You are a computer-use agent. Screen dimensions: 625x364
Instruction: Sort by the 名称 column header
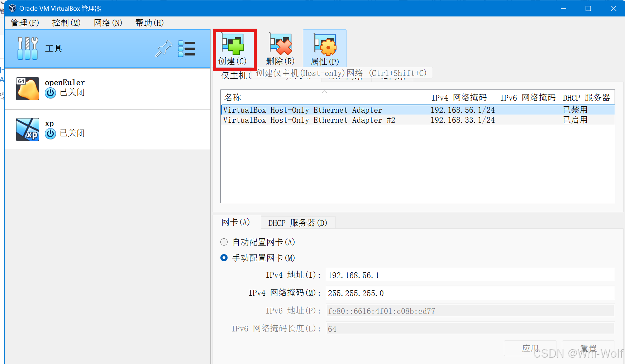click(324, 97)
